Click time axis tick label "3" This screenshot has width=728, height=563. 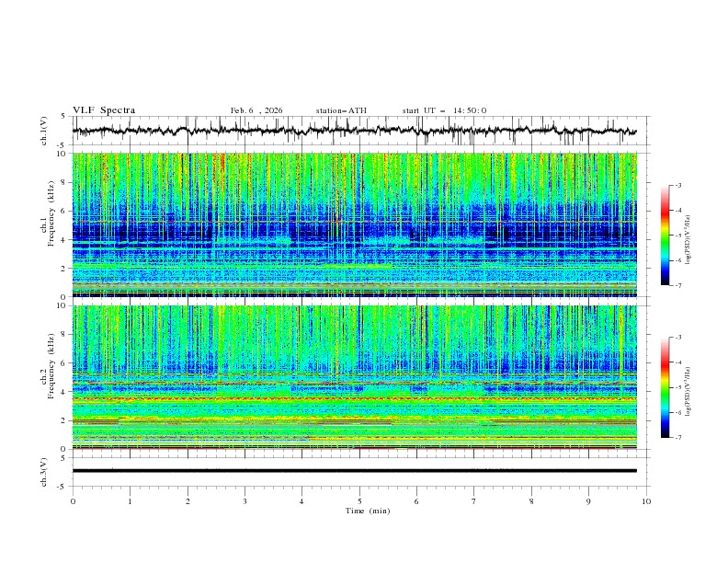[x=245, y=501]
